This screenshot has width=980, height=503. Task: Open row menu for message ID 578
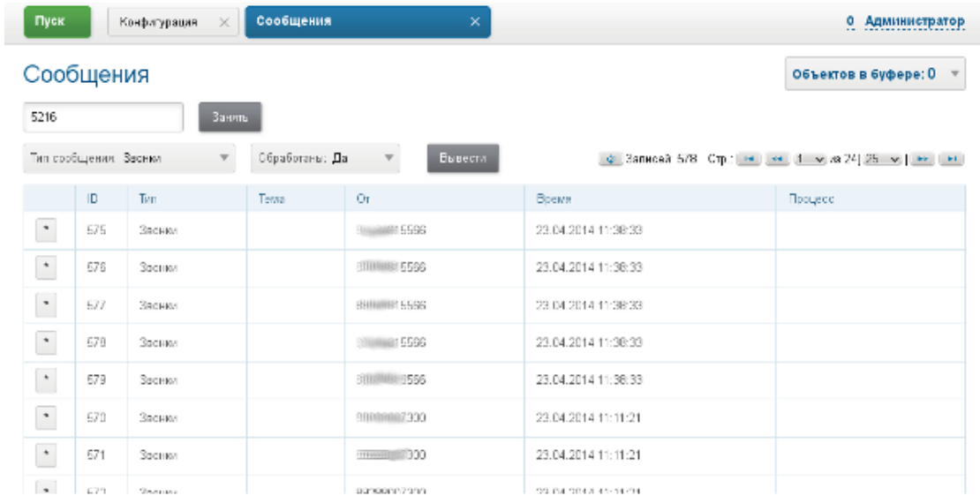pos(46,343)
